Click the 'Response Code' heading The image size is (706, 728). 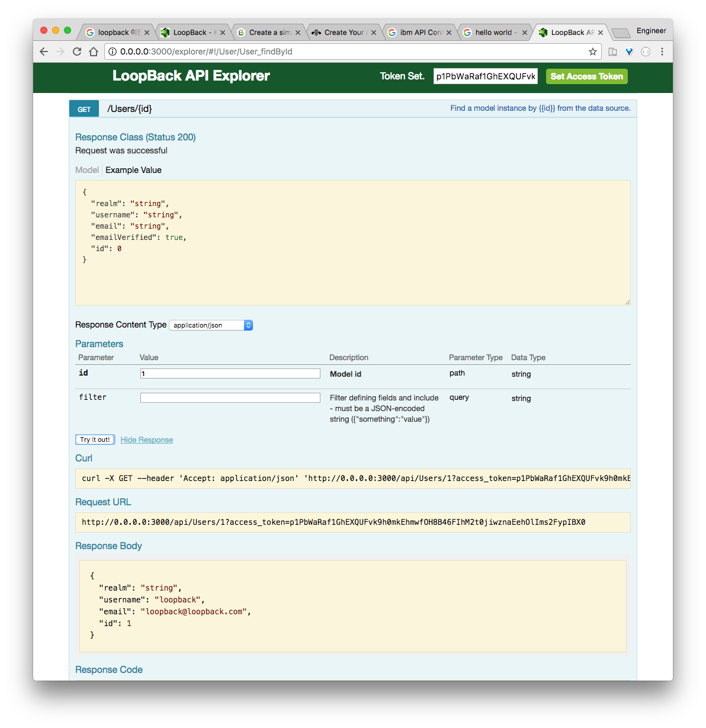click(109, 670)
